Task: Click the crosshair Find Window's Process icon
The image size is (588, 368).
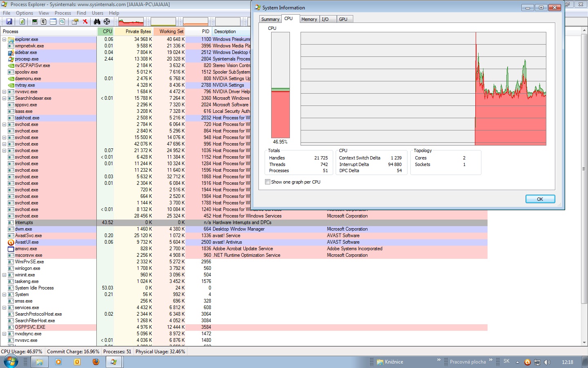Action: pos(107,22)
